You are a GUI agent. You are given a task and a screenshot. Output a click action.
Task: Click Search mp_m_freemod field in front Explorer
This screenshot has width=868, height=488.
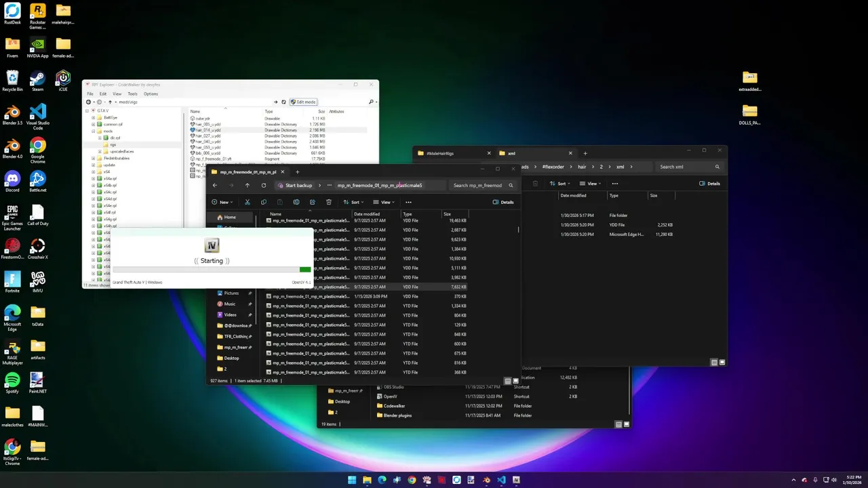[483, 185]
